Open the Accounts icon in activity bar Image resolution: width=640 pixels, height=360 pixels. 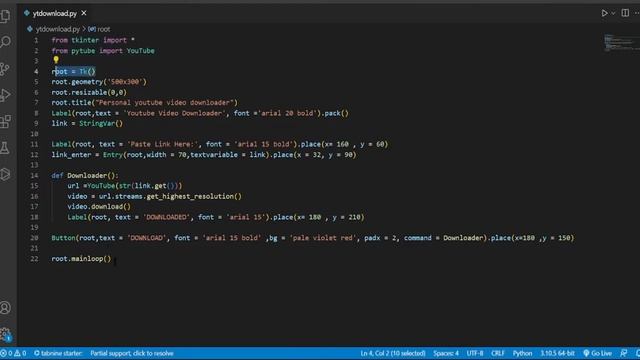pos(5,308)
